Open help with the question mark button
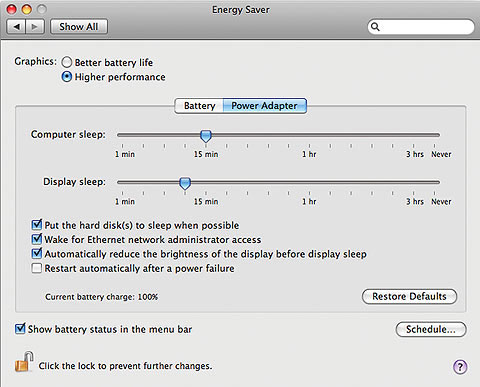Viewport: 480px width, 387px height. pyautogui.click(x=460, y=367)
